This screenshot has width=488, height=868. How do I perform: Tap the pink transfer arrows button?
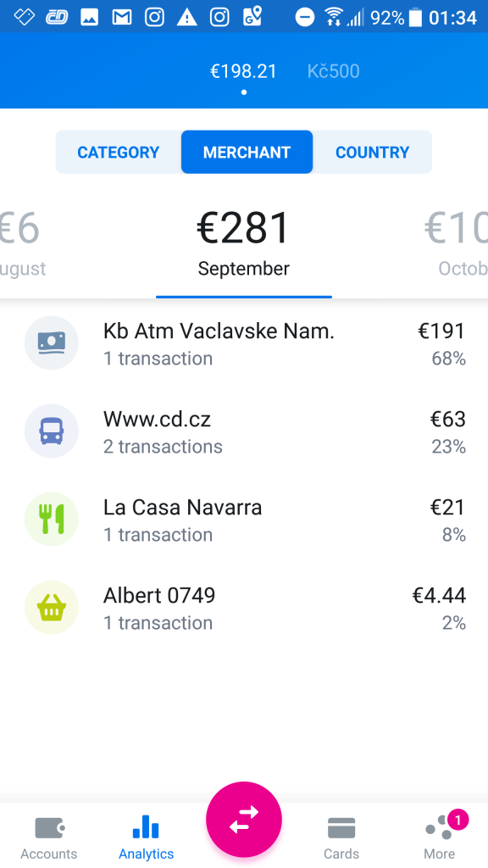tap(244, 820)
